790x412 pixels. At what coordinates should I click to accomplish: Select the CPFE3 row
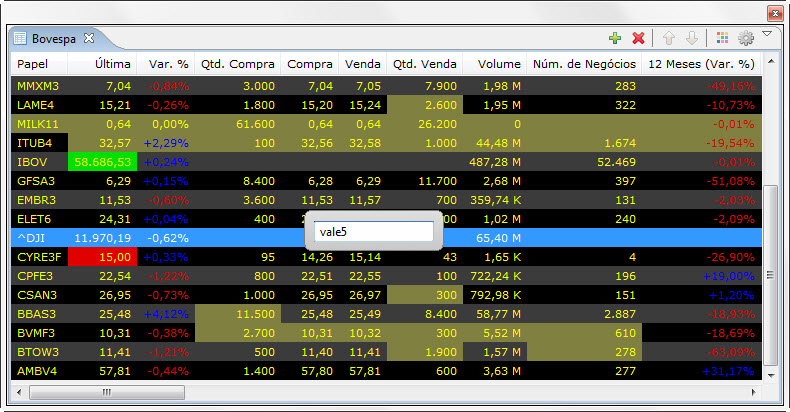click(x=386, y=276)
